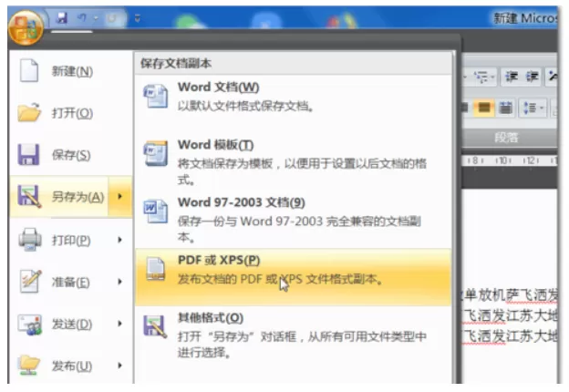
Task: Click the Decrease Indent icon
Action: [512, 77]
